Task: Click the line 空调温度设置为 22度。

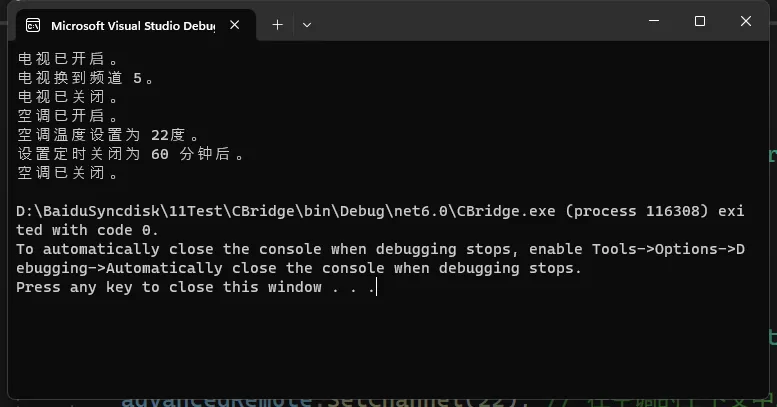Action: point(109,134)
